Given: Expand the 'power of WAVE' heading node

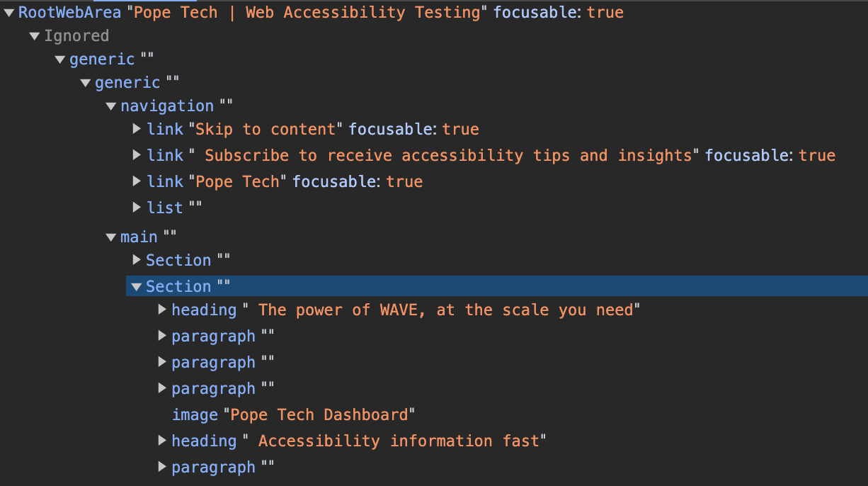Looking at the screenshot, I should [162, 310].
